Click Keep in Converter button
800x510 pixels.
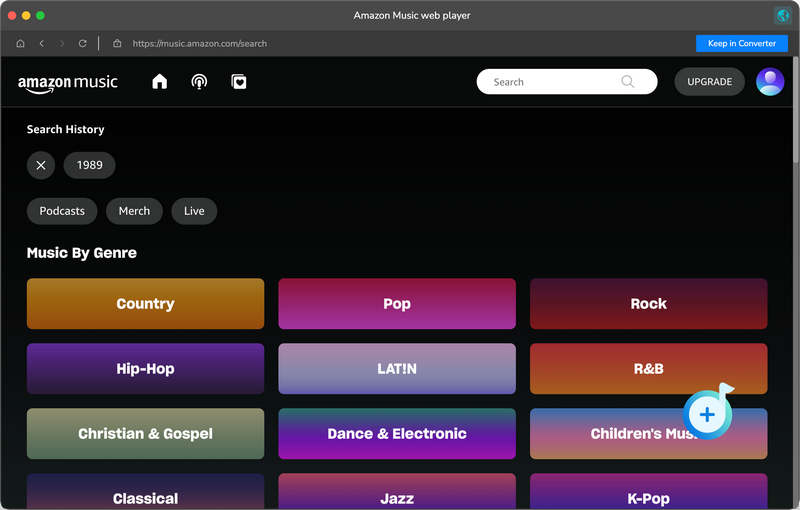pyautogui.click(x=742, y=43)
